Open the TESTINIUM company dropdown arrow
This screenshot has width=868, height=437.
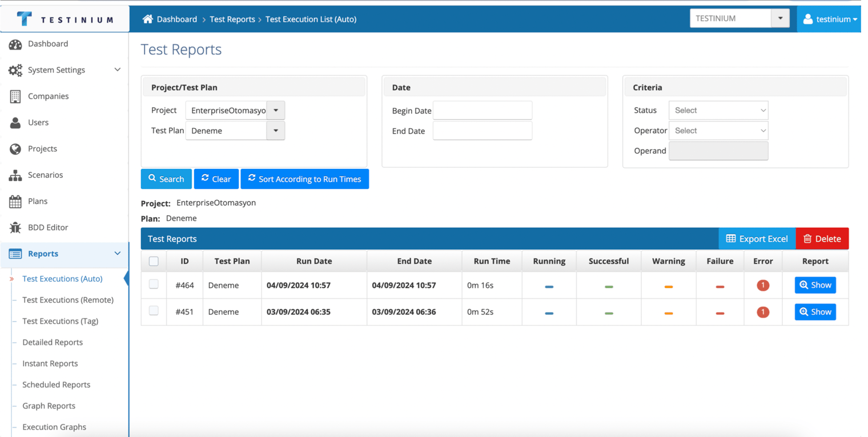pyautogui.click(x=780, y=18)
